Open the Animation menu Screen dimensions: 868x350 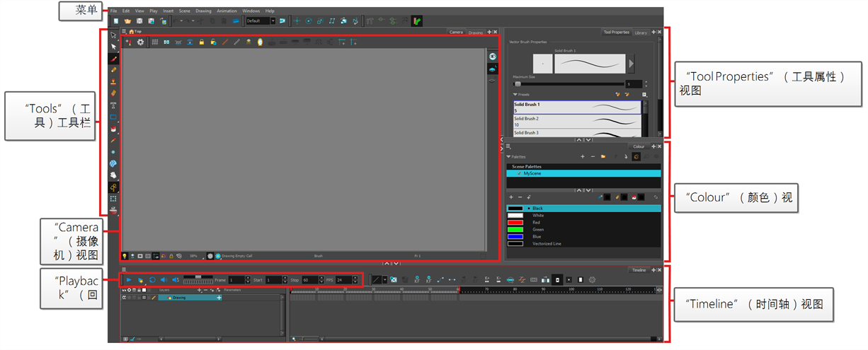[x=227, y=11]
